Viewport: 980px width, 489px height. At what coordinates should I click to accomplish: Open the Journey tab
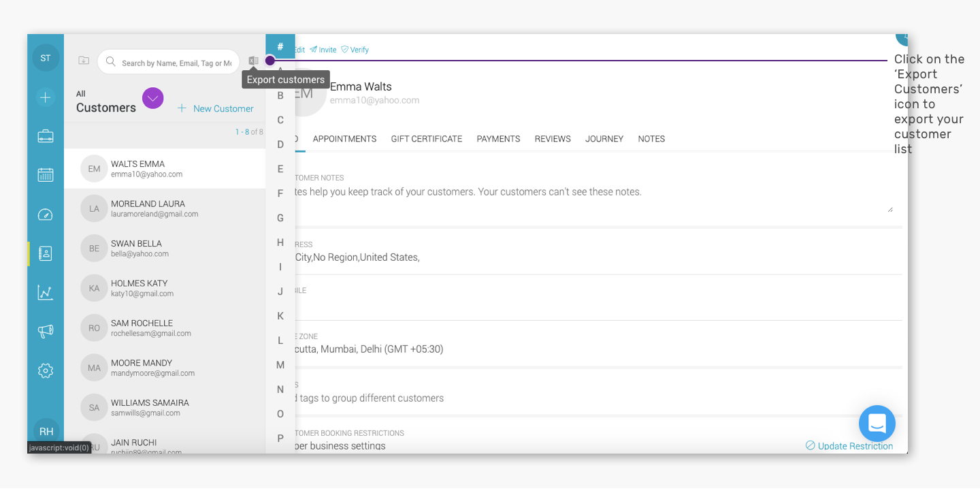(604, 139)
